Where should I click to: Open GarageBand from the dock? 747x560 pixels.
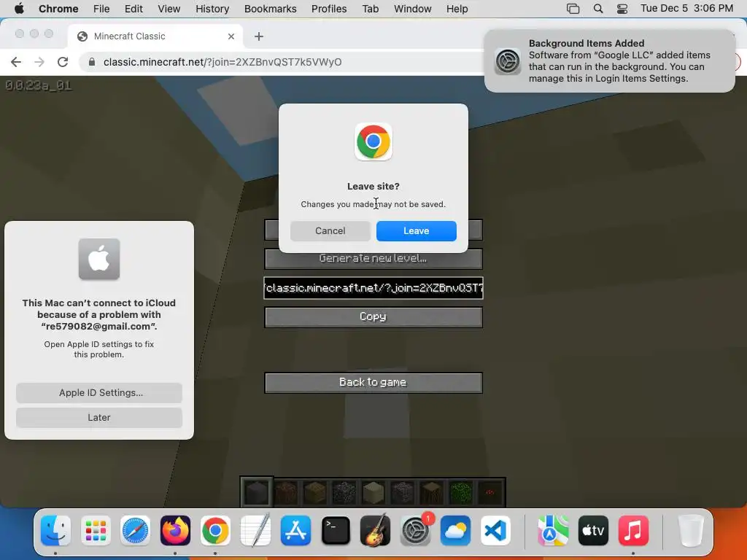(376, 531)
